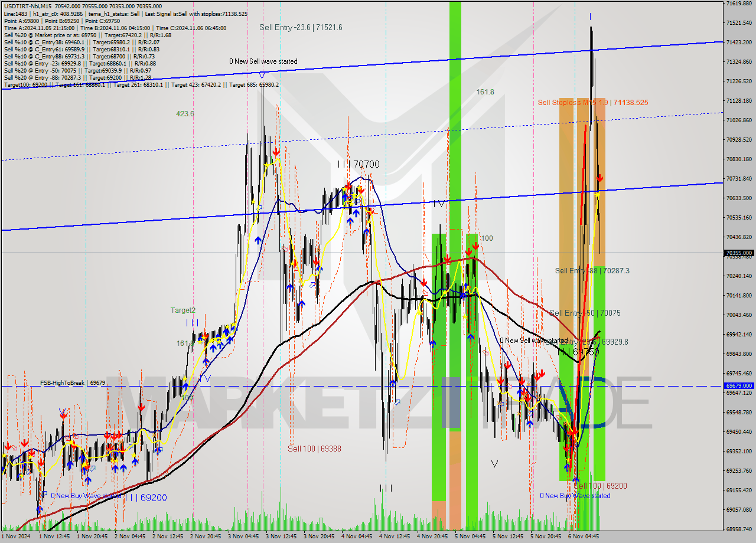Select the 'Sell 100 | 69388' label
Screen dimensions: 756x543
pos(314,449)
